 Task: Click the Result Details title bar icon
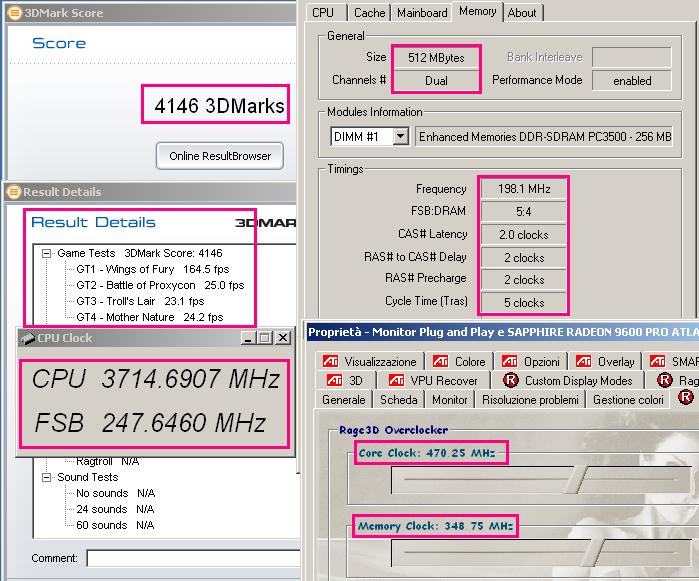click(14, 192)
